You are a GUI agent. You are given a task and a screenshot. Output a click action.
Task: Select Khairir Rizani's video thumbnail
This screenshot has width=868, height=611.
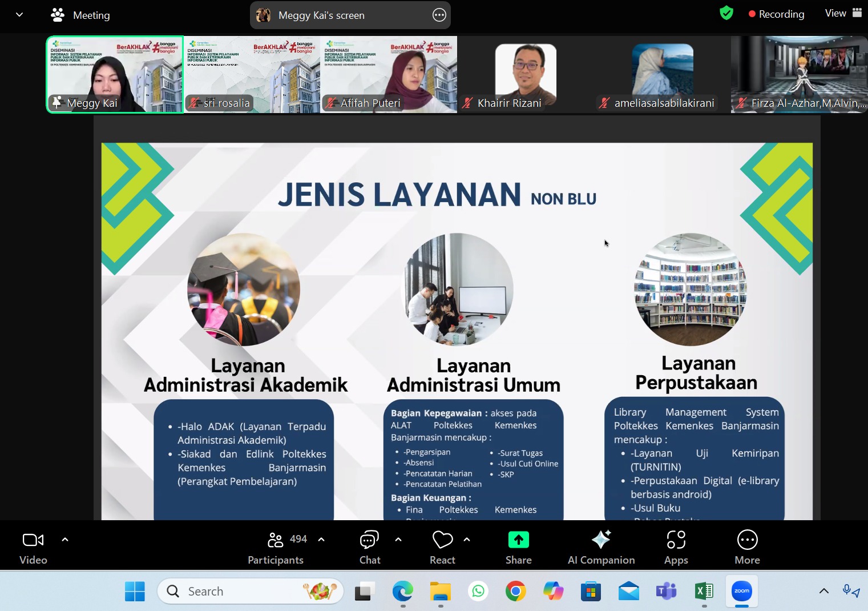525,75
